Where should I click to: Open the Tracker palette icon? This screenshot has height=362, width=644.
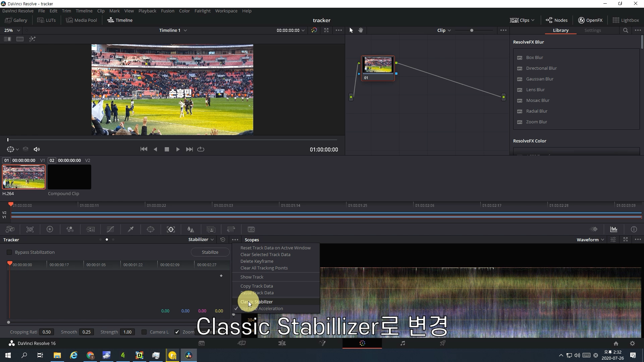coord(171,229)
